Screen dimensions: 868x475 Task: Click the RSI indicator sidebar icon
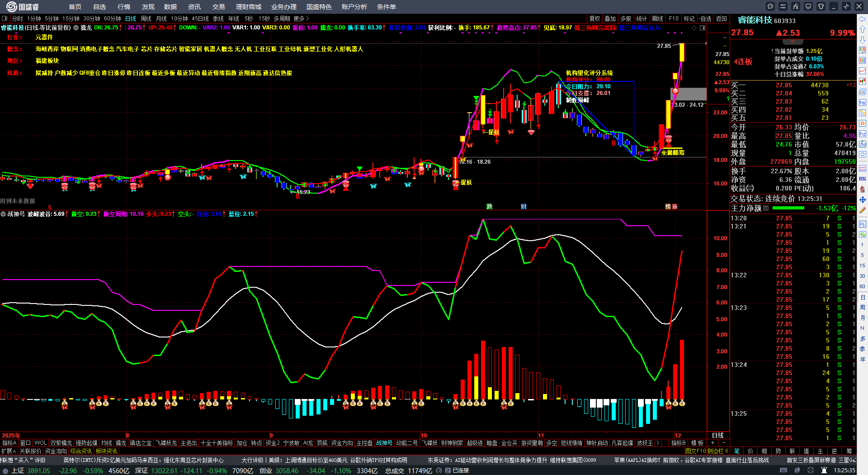863,179
